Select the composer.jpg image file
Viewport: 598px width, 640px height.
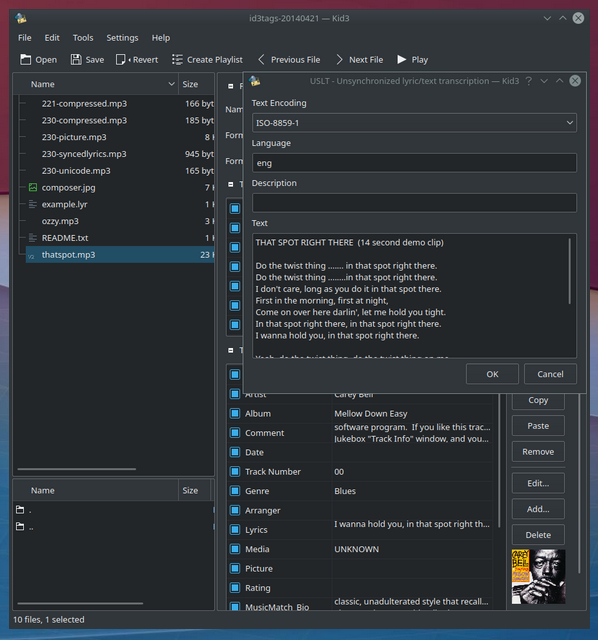[68, 187]
